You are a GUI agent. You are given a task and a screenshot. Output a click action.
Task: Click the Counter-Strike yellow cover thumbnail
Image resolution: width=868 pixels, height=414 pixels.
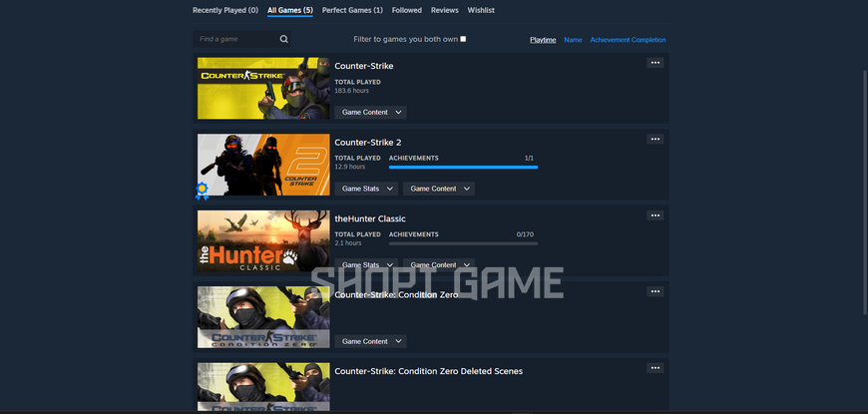(x=263, y=88)
